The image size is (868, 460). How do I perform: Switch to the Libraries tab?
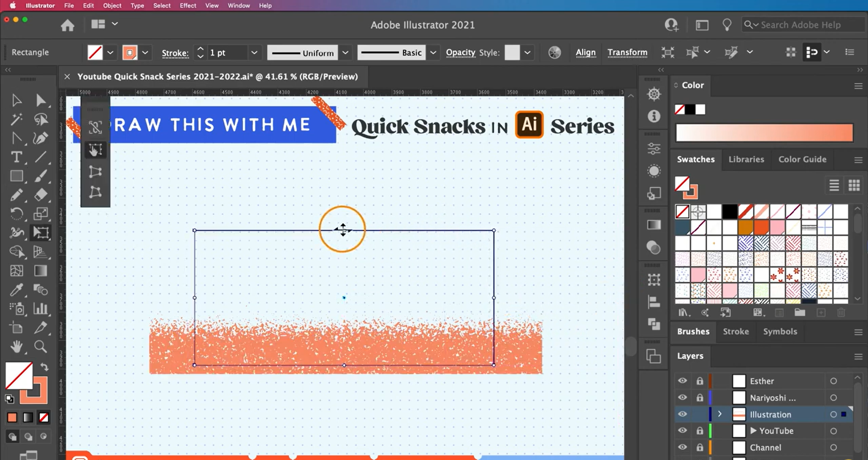coord(746,160)
